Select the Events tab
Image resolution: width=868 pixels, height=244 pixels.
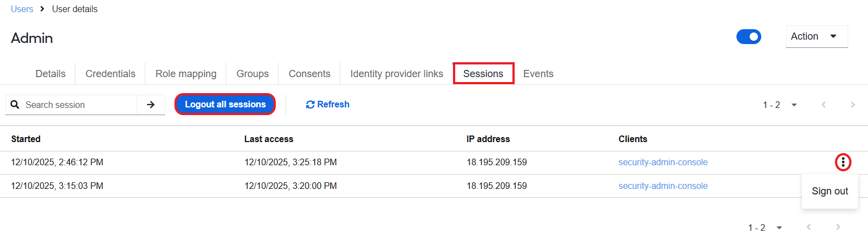pyautogui.click(x=538, y=74)
